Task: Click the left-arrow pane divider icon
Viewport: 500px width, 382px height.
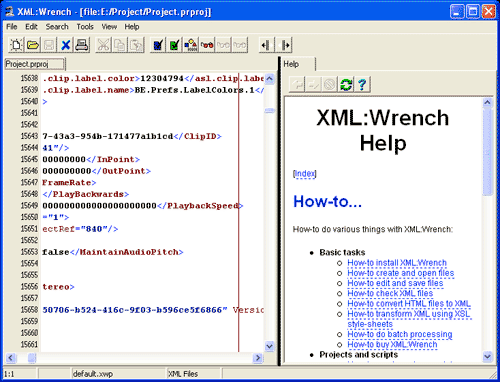Action: pos(267,45)
